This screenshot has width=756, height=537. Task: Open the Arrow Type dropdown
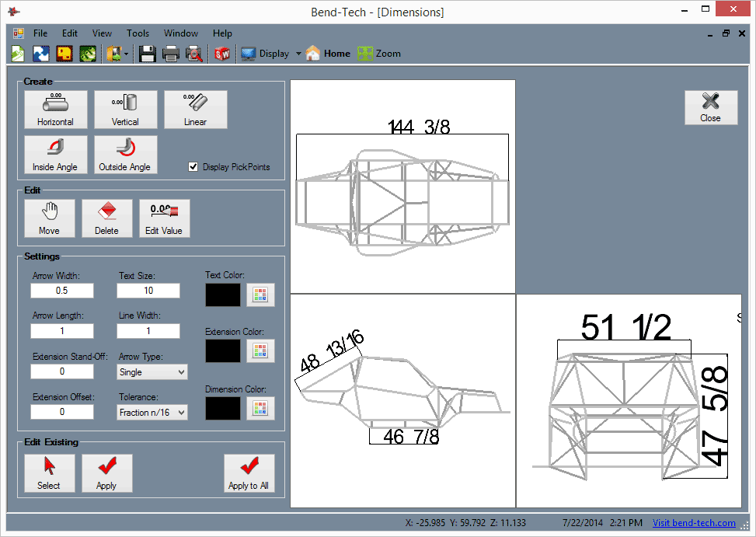click(x=152, y=371)
